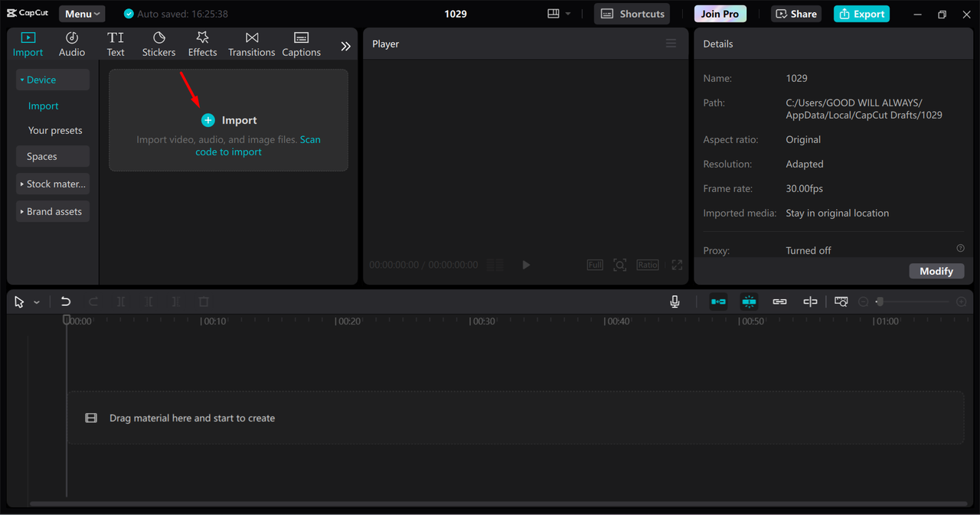Switch to the Audio tab

[x=72, y=44]
